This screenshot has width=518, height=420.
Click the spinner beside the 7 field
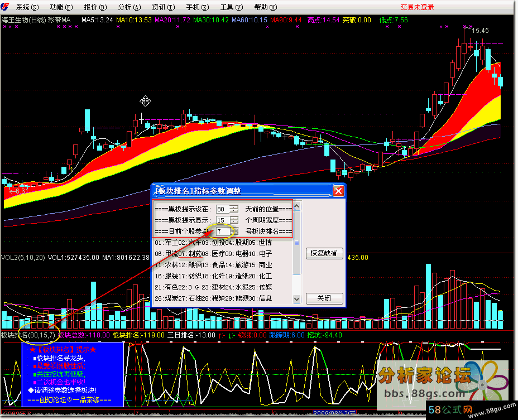234,231
